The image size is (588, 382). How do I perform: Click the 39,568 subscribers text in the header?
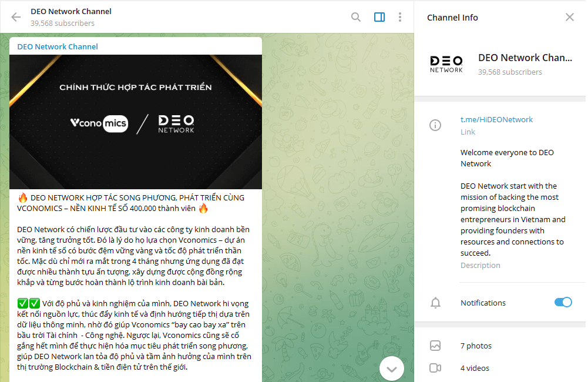62,24
